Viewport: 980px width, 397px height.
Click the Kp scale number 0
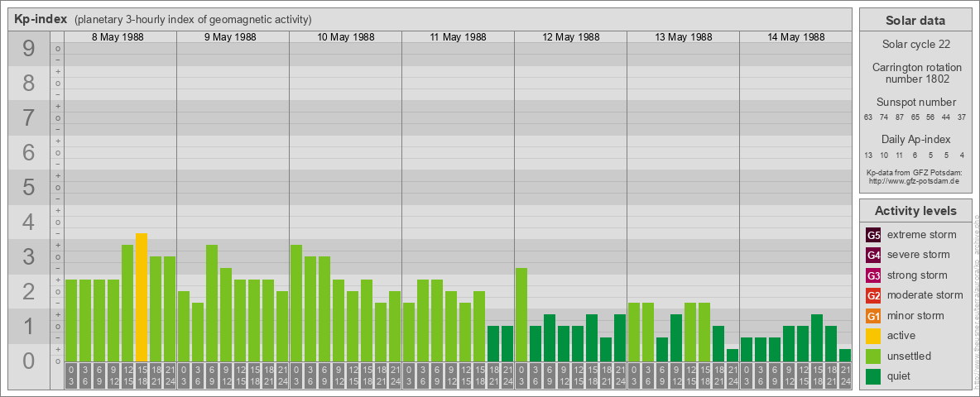tap(29, 361)
